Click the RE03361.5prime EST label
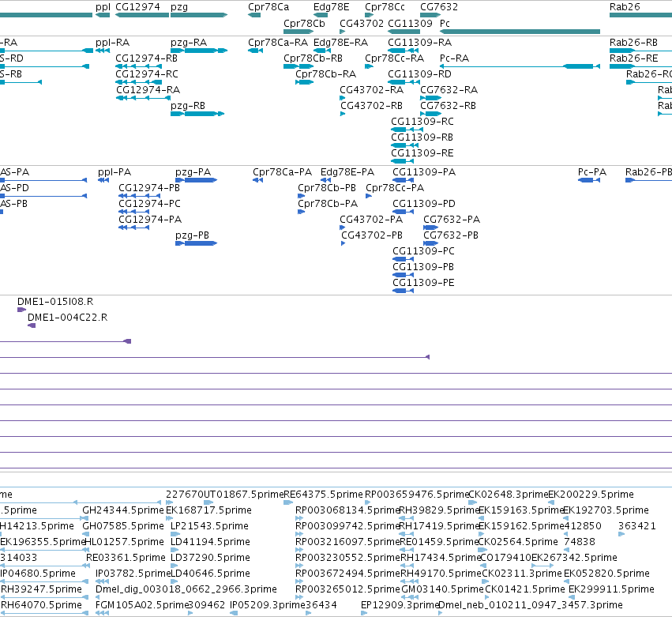 (126, 558)
